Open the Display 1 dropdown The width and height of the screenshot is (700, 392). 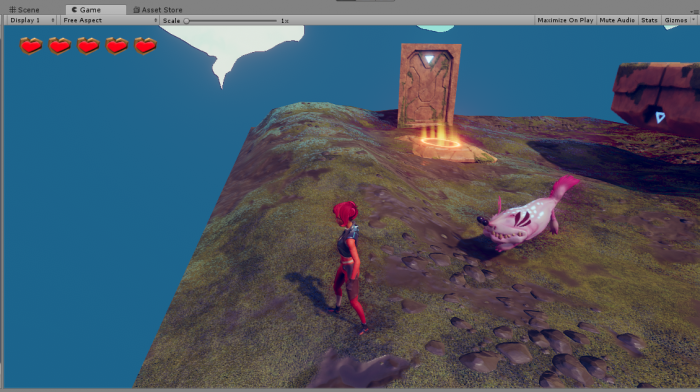[x=31, y=20]
